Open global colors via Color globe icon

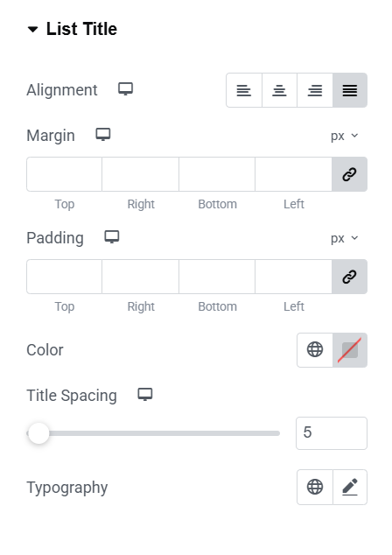click(315, 349)
